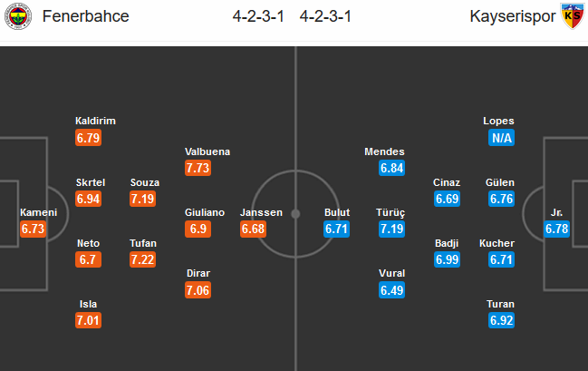Click the Fenerbahce club crest icon

(x=17, y=16)
